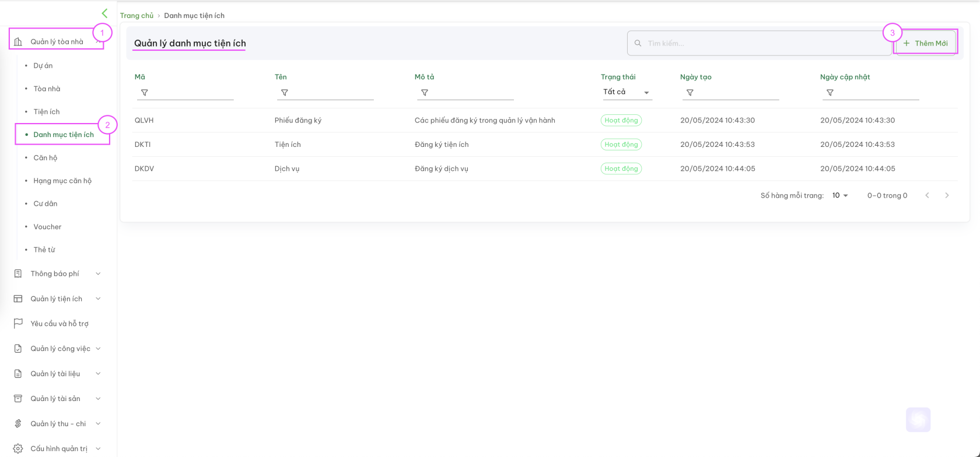Select the DKDV code cell
The width and height of the screenshot is (980, 457).
144,168
